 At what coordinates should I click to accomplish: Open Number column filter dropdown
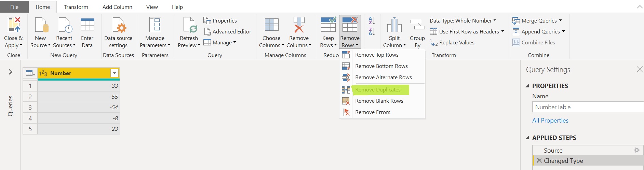[115, 73]
